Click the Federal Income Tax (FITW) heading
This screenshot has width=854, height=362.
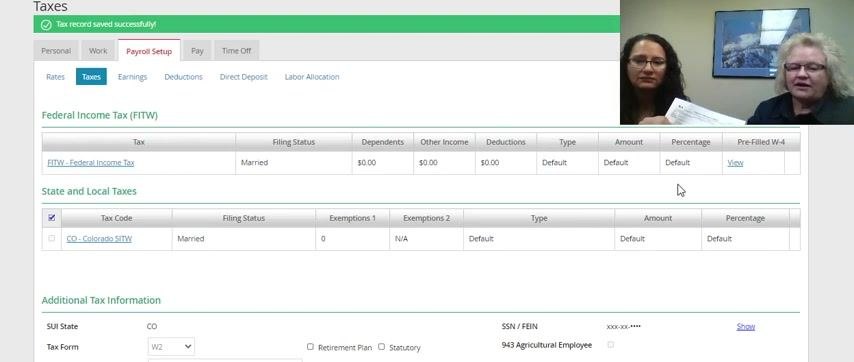[100, 115]
